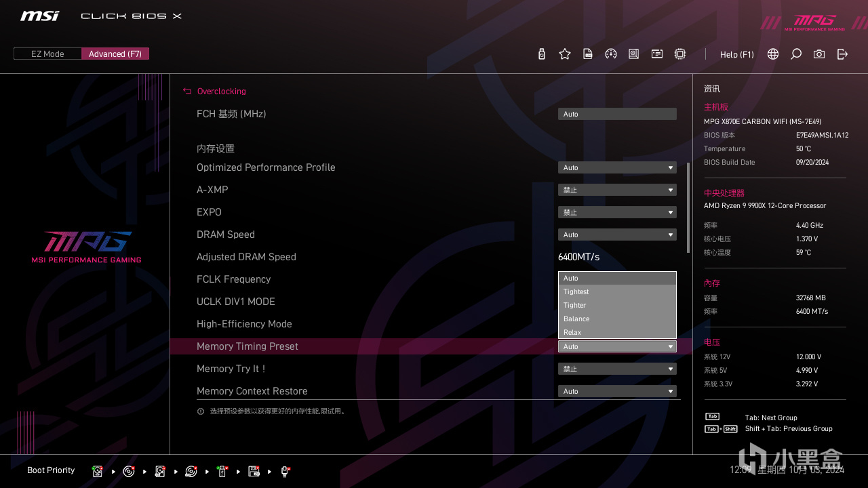Open the card-shaped icon beside the CPU chip
This screenshot has width=868, height=488.
[x=657, y=54]
